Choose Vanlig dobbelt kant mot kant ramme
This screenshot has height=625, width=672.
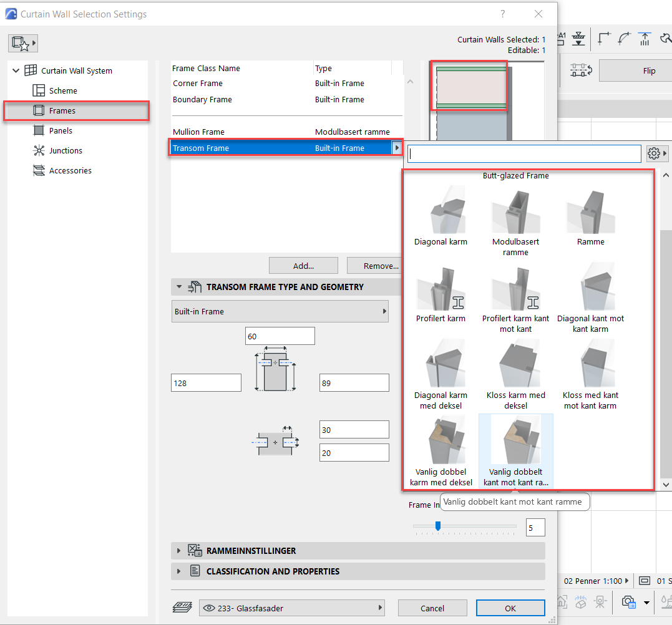coord(515,452)
